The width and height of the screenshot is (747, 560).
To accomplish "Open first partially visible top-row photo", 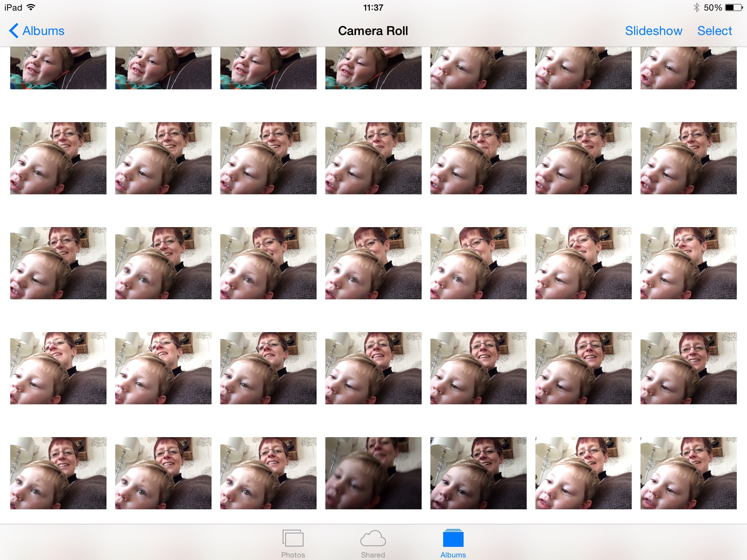I will 58,68.
